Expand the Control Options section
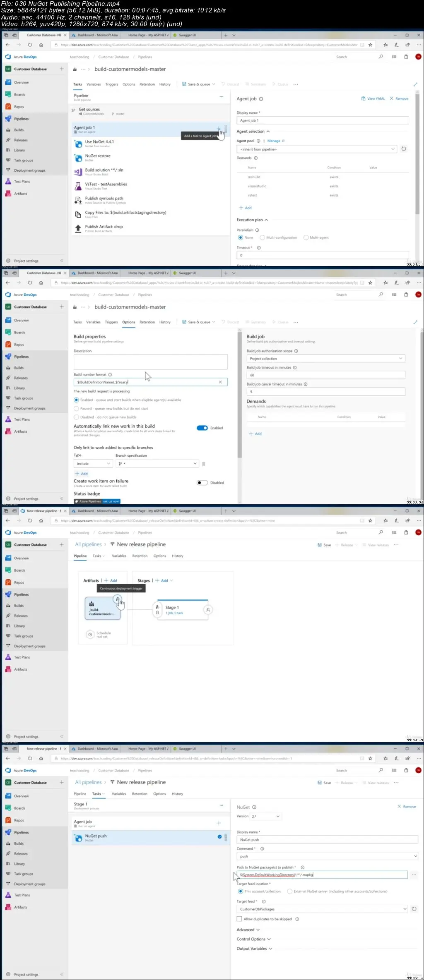The height and width of the screenshot is (980, 424). pyautogui.click(x=253, y=939)
